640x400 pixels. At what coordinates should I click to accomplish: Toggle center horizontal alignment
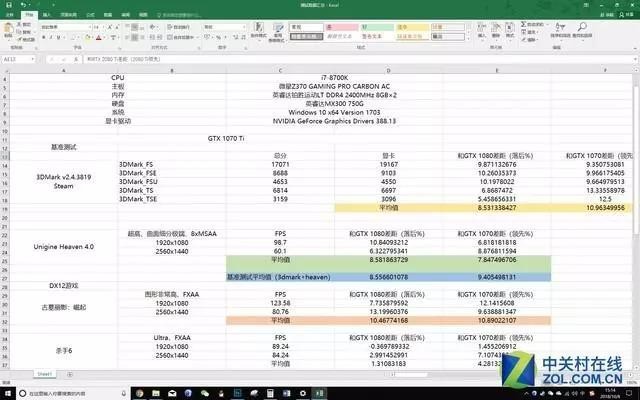point(135,38)
